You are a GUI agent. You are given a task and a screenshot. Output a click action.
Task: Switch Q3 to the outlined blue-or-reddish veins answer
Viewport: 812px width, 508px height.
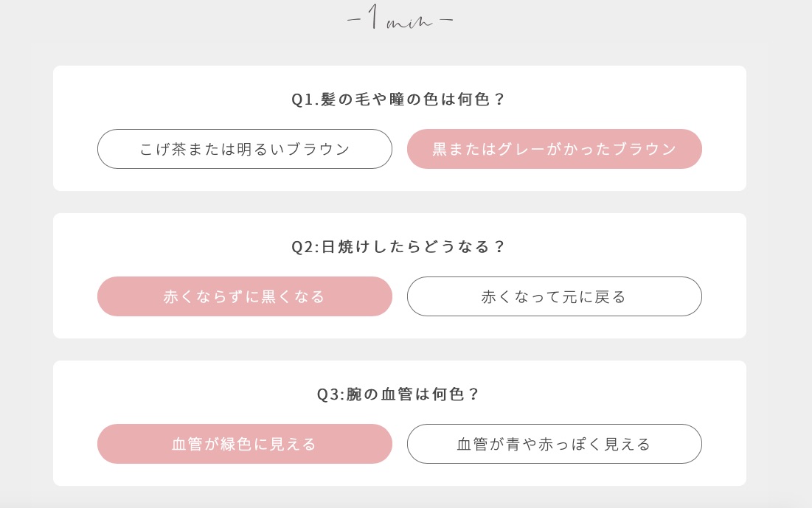[x=554, y=444]
